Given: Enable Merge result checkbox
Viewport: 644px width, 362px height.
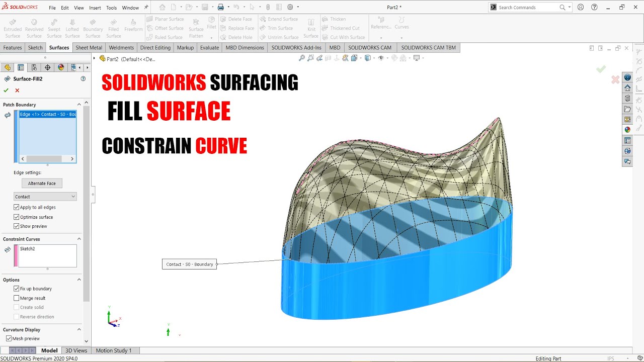Looking at the screenshot, I should (x=17, y=298).
